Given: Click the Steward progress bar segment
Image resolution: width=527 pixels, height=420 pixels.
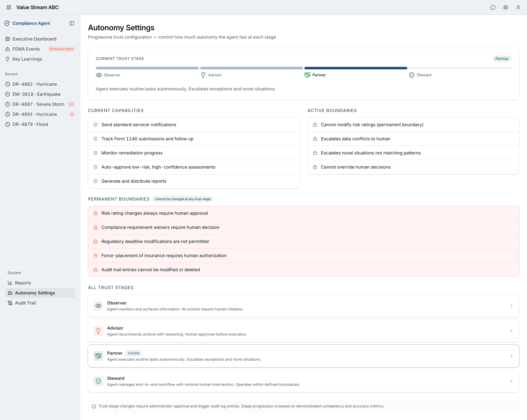Looking at the screenshot, I should tap(460, 68).
